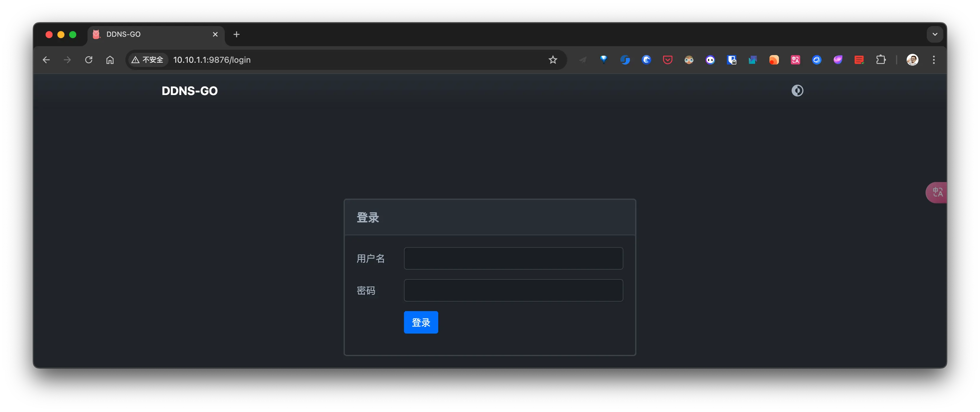Click the floating translate widget at right edge

(x=937, y=192)
